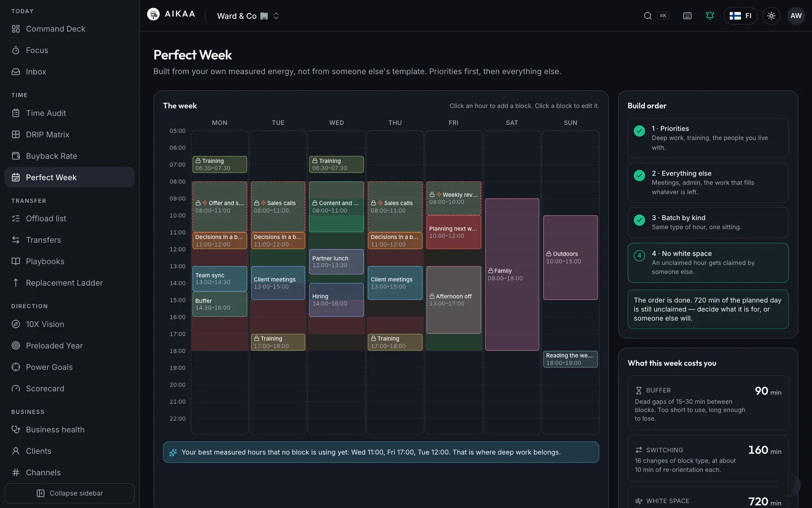Open Tuesday Client meetings block
The height and width of the screenshot is (508, 812).
[278, 283]
